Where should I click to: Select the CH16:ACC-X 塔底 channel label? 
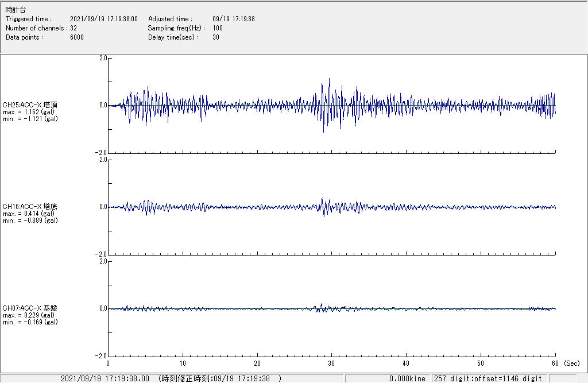30,207
